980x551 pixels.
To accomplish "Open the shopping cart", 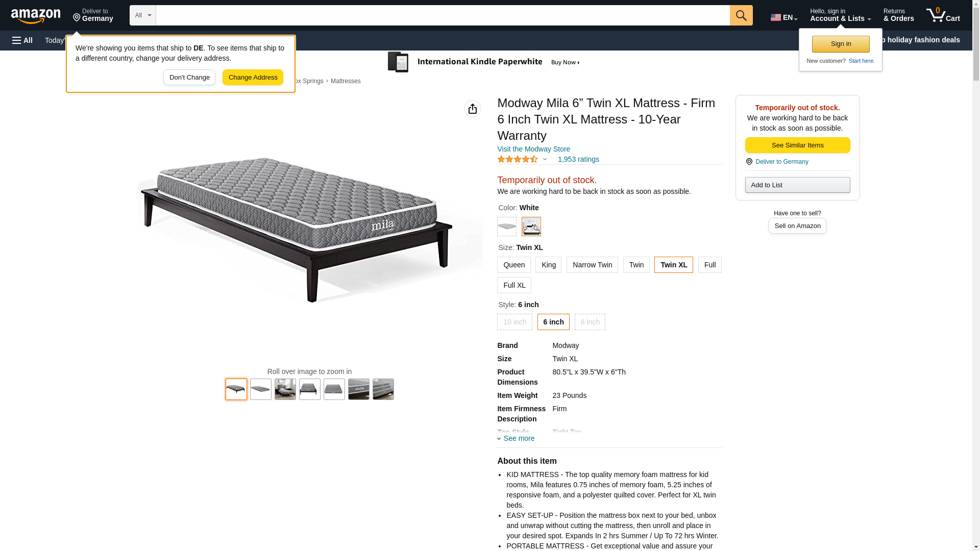I will (943, 15).
